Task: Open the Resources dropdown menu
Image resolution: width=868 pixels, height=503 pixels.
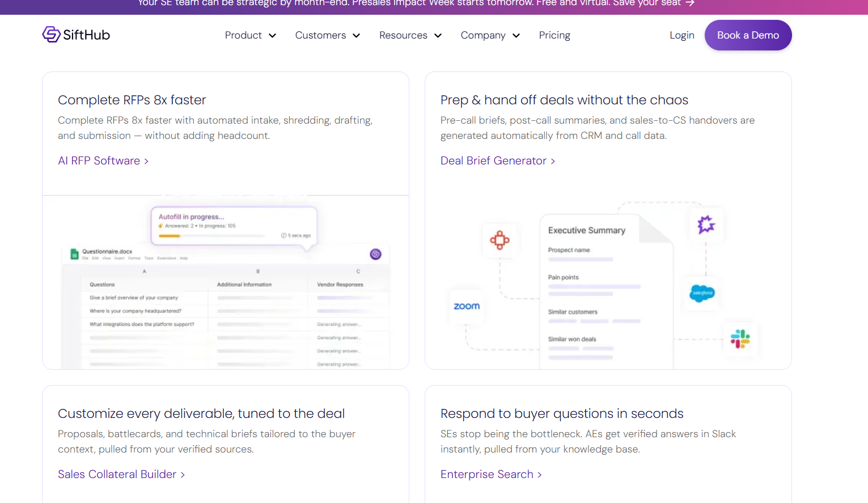Action: 410,35
